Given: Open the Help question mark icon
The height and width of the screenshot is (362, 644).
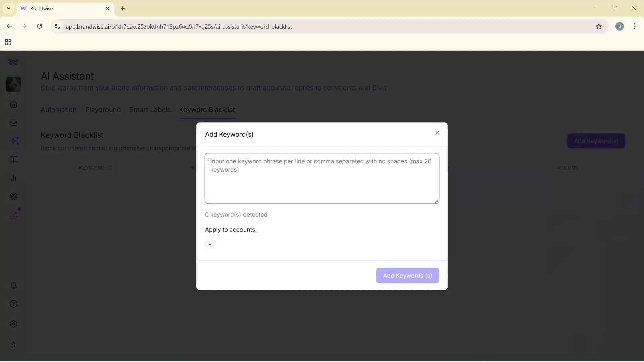Looking at the screenshot, I should point(13,304).
